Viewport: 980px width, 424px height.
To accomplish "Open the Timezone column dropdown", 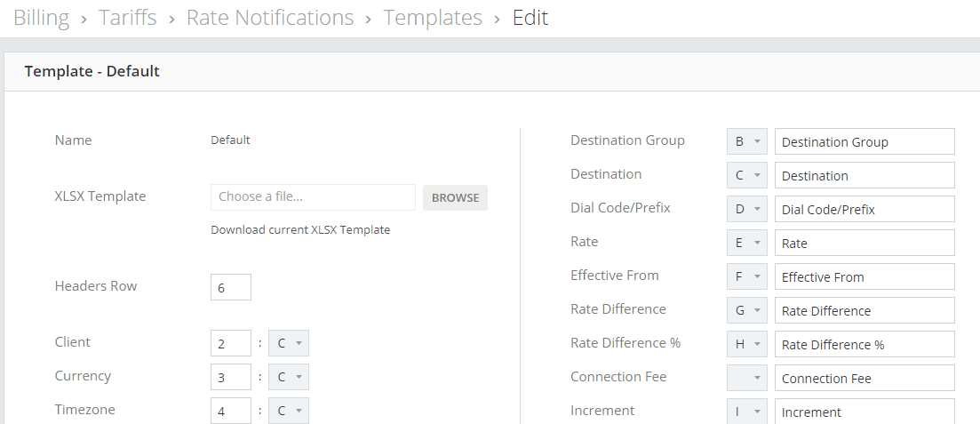I will click(x=288, y=411).
